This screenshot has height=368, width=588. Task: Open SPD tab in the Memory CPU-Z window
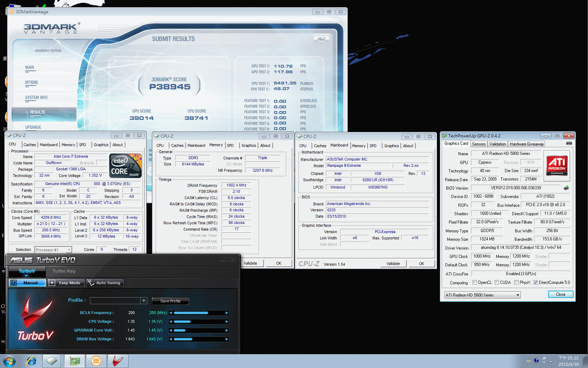pos(230,145)
